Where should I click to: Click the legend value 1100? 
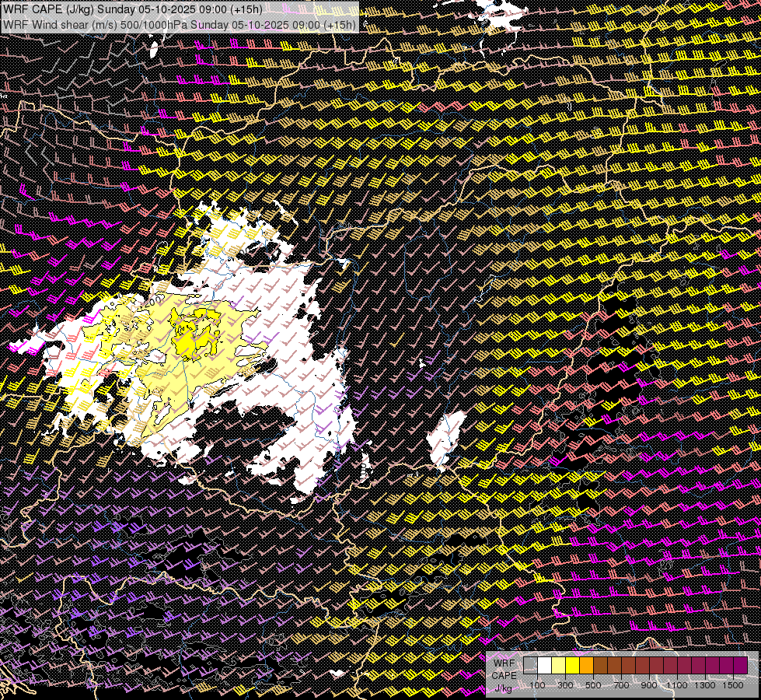(x=677, y=685)
